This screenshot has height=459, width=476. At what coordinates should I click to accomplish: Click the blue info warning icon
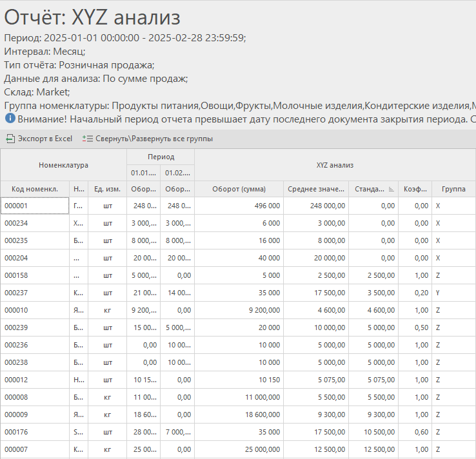point(10,119)
